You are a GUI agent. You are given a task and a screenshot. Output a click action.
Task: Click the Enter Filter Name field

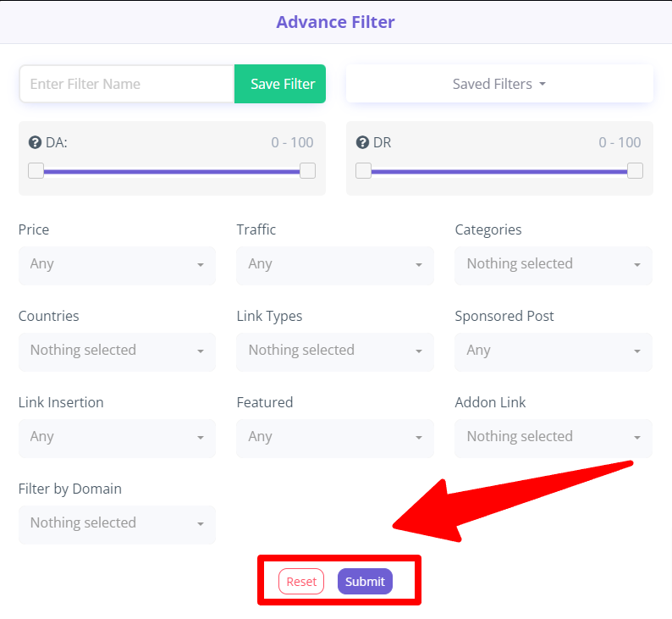pyautogui.click(x=127, y=84)
